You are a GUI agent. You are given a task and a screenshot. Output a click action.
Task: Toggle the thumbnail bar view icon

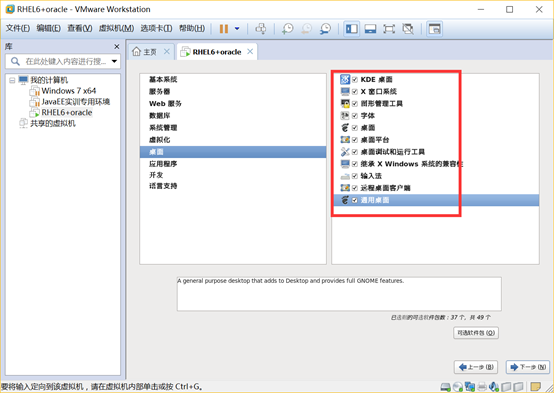pos(370,29)
